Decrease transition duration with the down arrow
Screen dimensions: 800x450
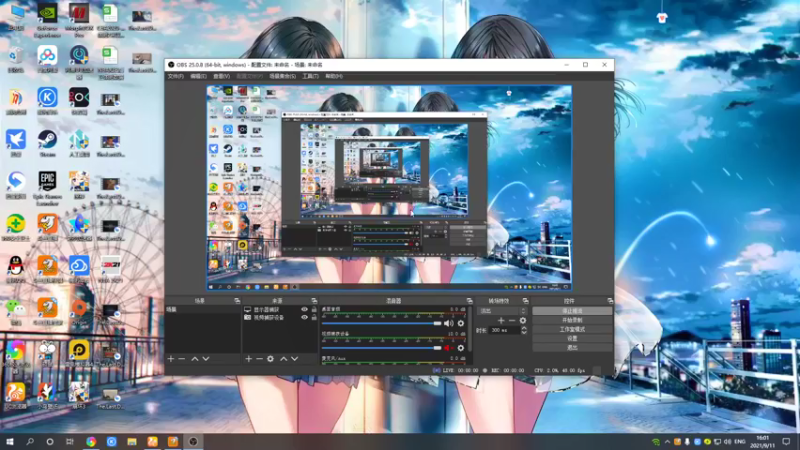524,332
